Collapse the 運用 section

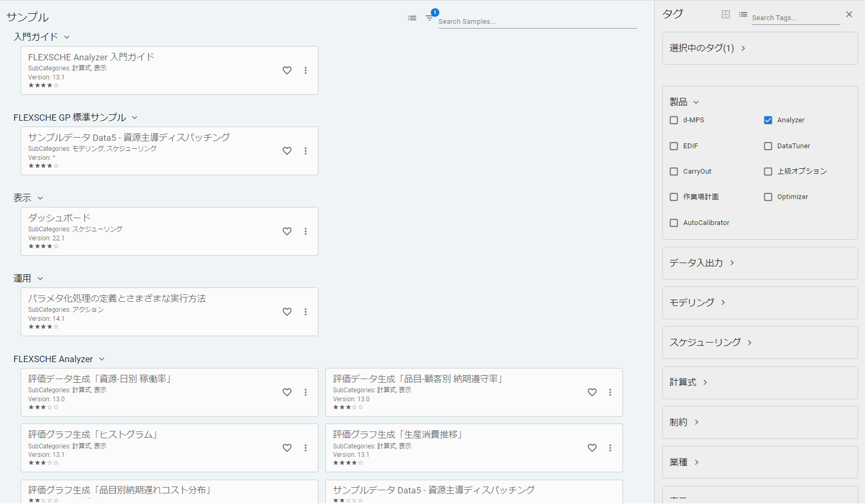[x=40, y=278]
